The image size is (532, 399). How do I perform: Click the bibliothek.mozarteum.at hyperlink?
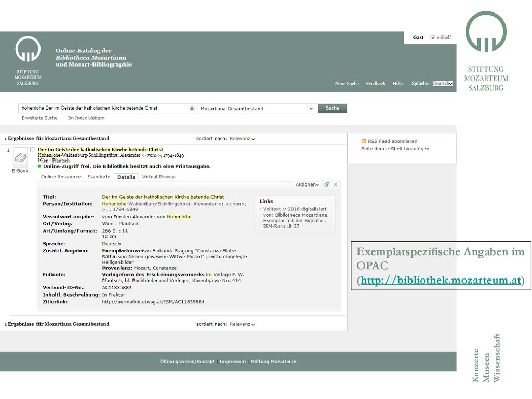coord(441,280)
